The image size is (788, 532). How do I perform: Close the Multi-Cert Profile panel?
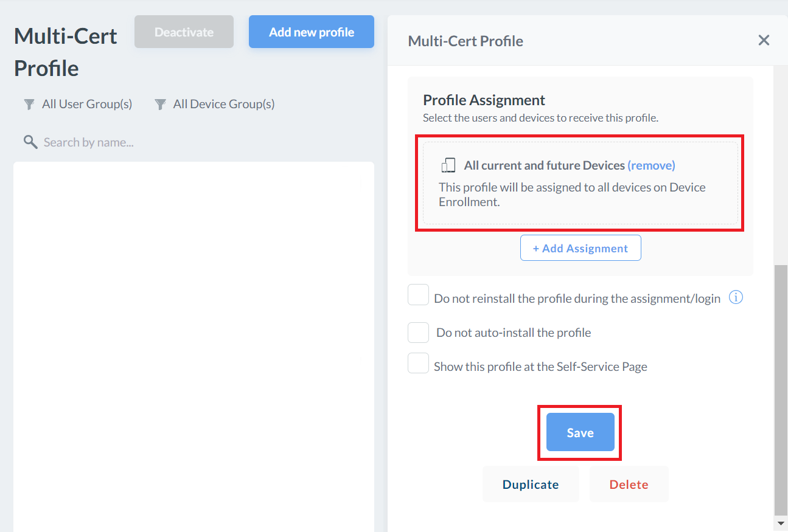click(x=764, y=41)
